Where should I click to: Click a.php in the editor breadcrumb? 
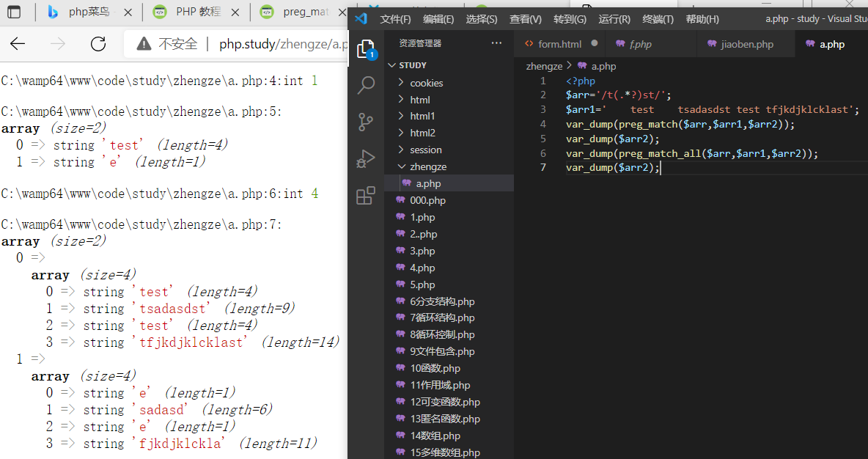[603, 66]
